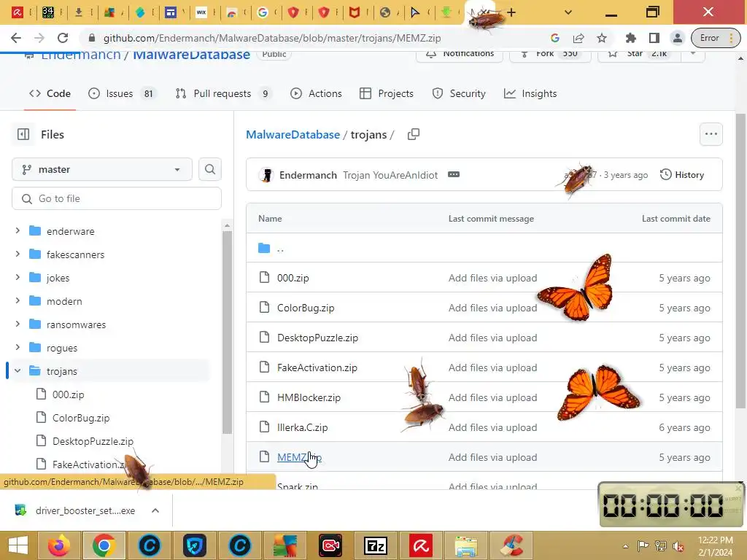The height and width of the screenshot is (560, 747).
Task: Click the file tree search icon
Action: click(210, 169)
